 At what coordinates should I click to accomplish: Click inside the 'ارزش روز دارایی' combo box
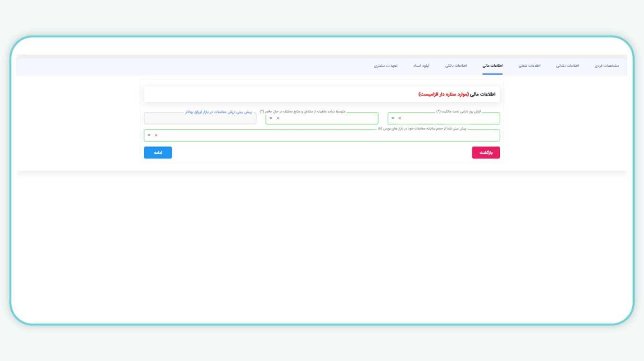click(x=448, y=119)
